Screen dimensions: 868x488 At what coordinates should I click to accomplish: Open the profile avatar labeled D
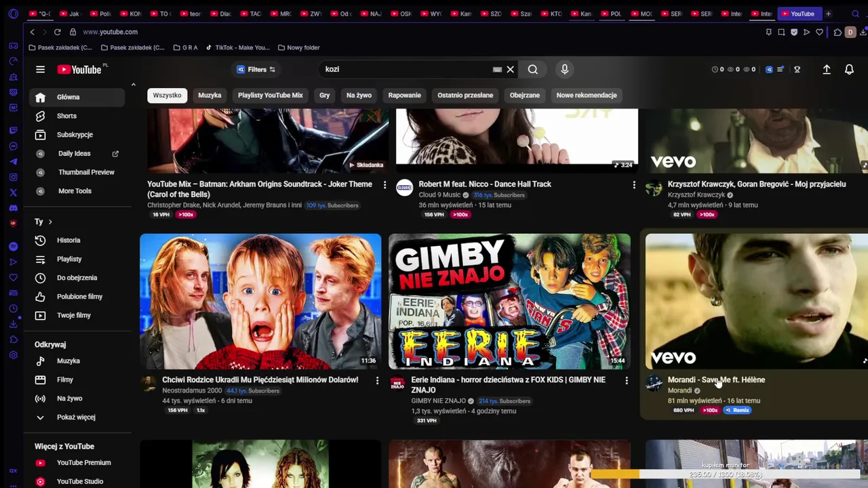tap(850, 32)
